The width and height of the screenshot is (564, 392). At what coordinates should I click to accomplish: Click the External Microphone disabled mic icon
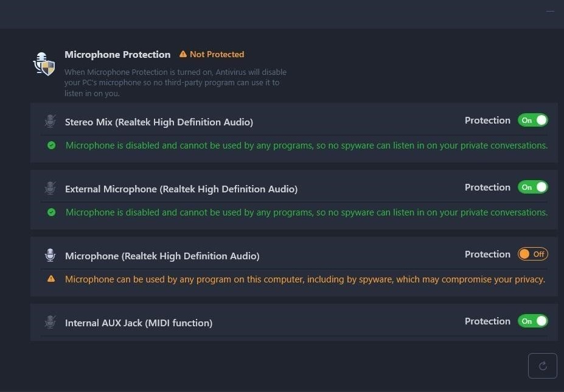(x=50, y=188)
